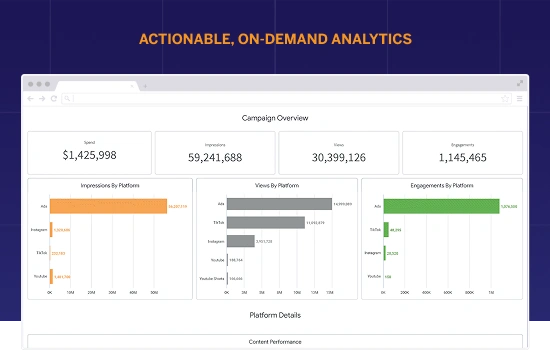Select the gray TikTok views bar

click(266, 222)
